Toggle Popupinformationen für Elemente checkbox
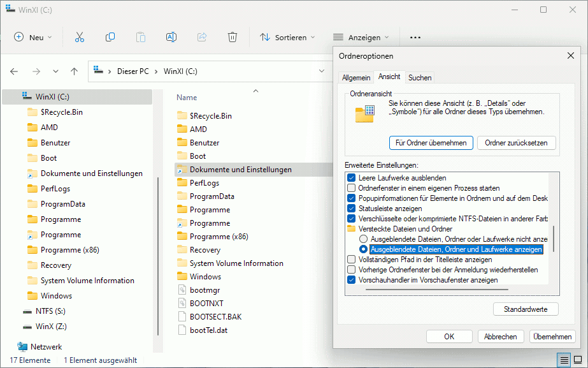 tap(352, 198)
